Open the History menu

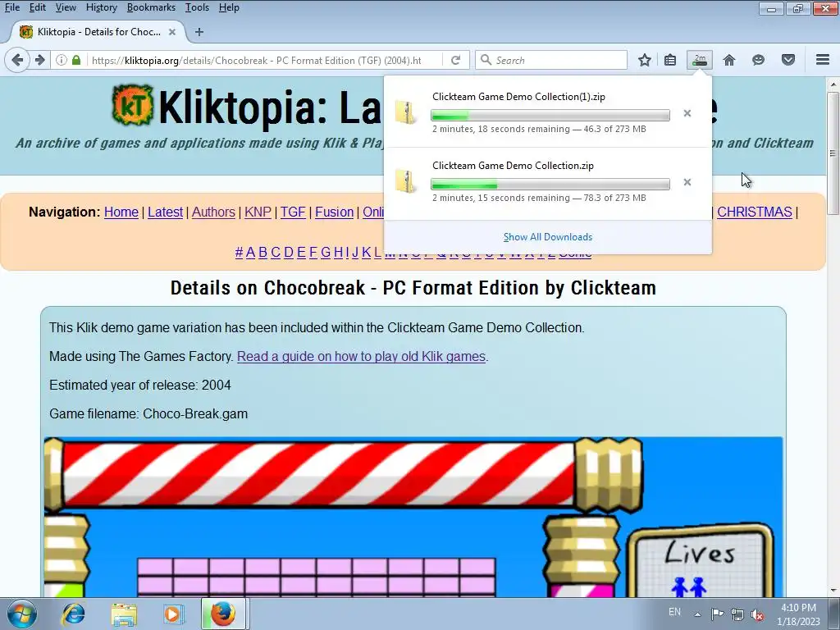pos(101,7)
